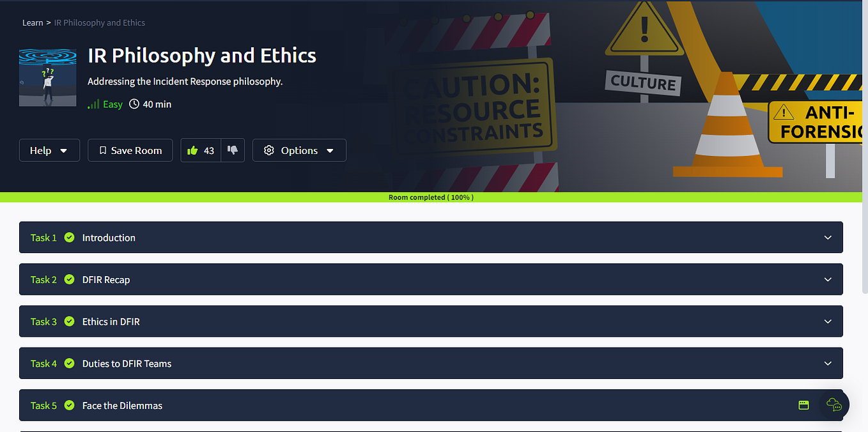Click the thumbs down dislike icon
Viewport: 868px width, 432px height.
(233, 150)
